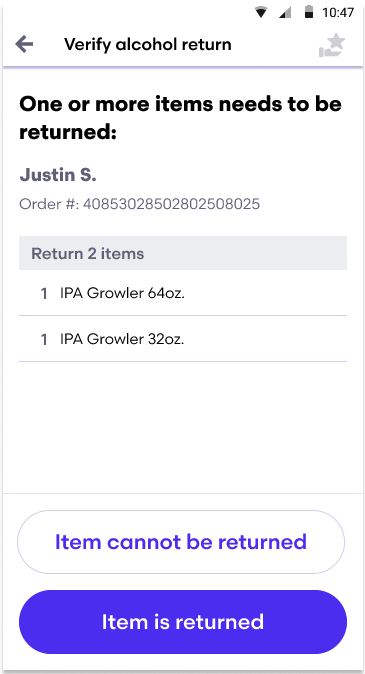Tap the word Order # label

coord(49,203)
